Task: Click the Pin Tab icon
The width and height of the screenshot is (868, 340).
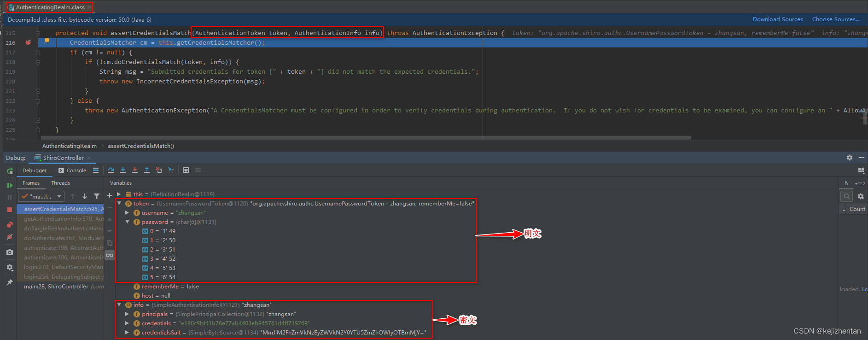Action: click(x=10, y=282)
